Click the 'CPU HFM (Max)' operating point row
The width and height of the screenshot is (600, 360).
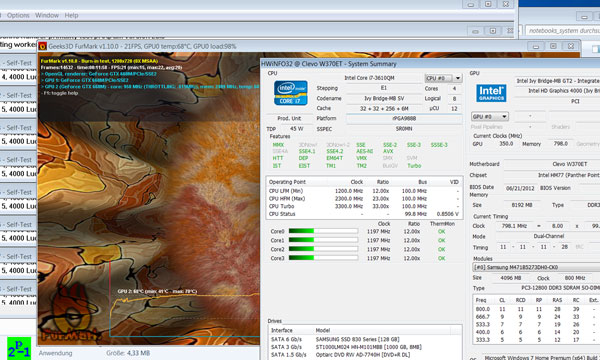364,199
